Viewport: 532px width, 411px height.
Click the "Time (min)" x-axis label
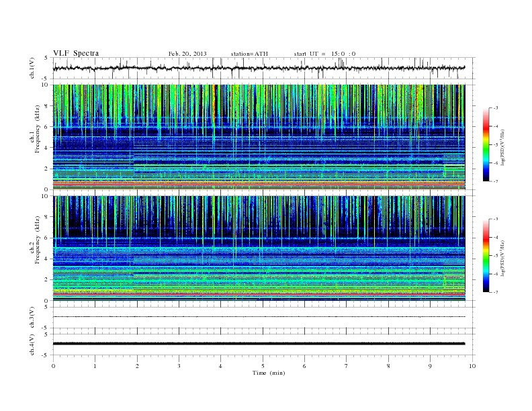[x=269, y=373]
